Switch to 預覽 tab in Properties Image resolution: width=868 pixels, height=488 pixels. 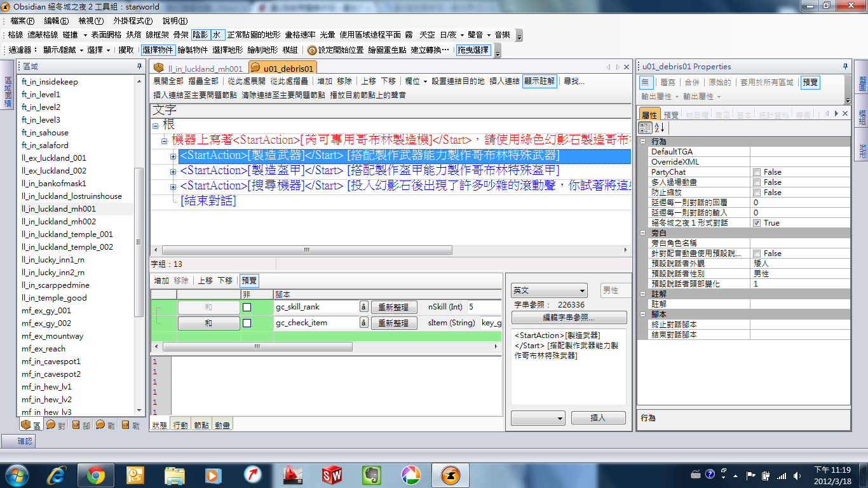tap(671, 115)
